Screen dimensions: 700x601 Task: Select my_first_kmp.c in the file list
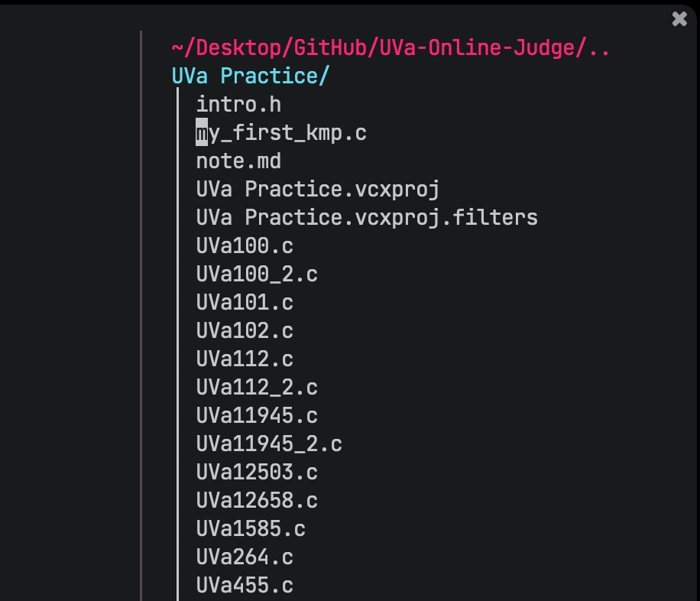pyautogui.click(x=281, y=132)
